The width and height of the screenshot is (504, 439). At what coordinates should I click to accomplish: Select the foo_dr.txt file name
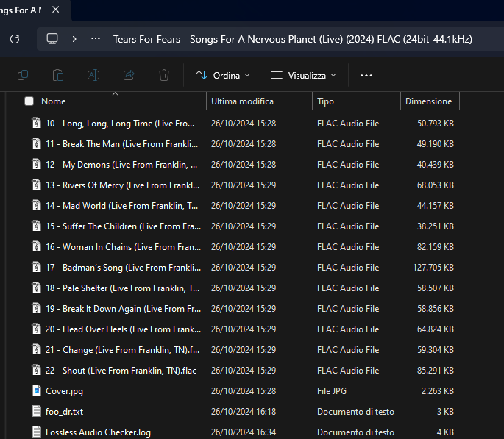click(64, 411)
